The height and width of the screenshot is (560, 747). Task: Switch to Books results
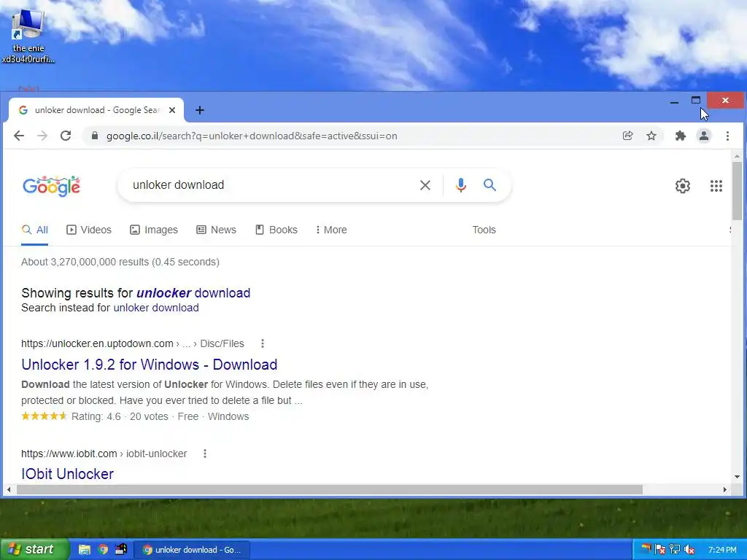tap(276, 230)
